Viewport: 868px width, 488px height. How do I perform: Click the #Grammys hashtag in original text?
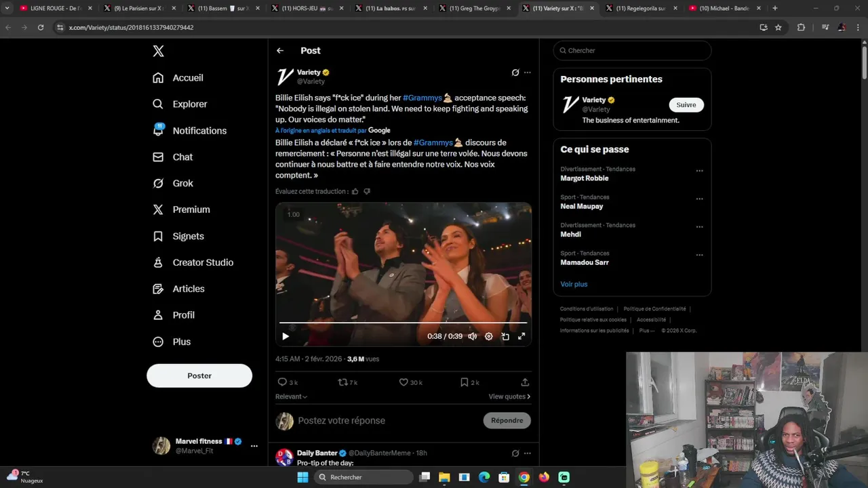click(x=422, y=98)
